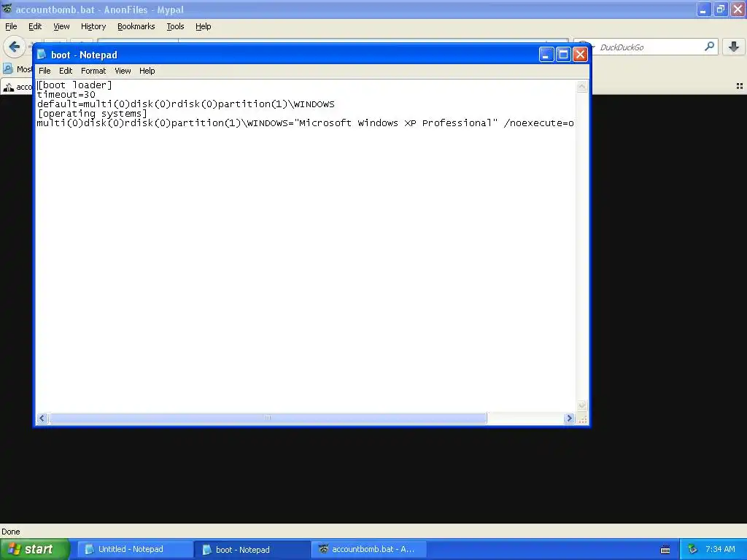Screen dimensions: 747x560
Task: Click Notepad vertical scrollbar down arrow
Action: tap(581, 405)
